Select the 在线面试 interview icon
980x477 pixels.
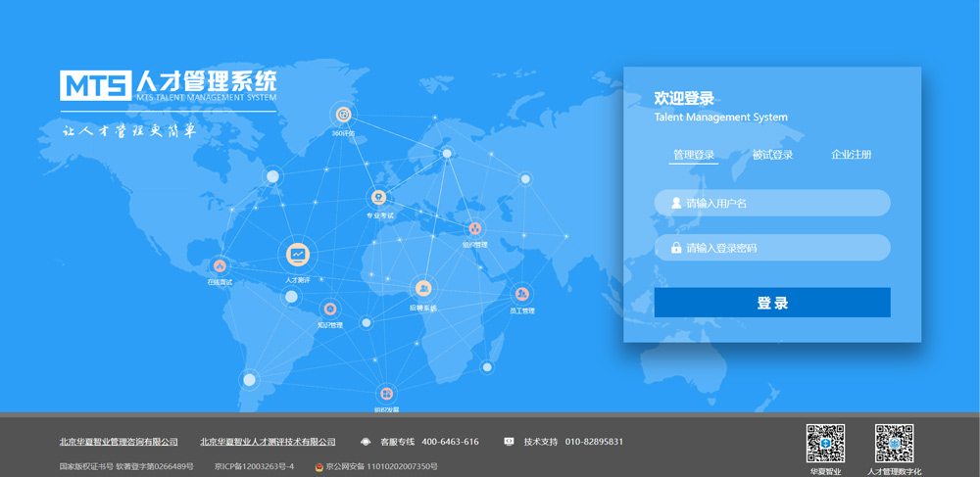(220, 266)
